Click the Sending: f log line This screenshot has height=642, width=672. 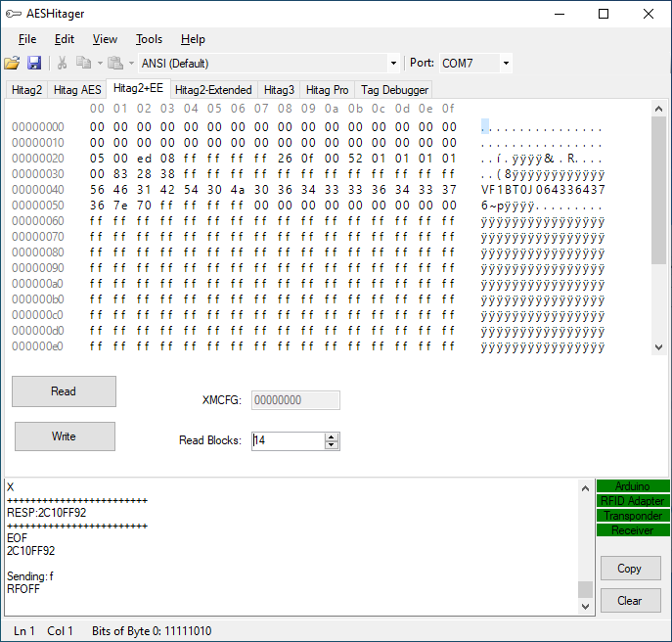click(x=30, y=576)
